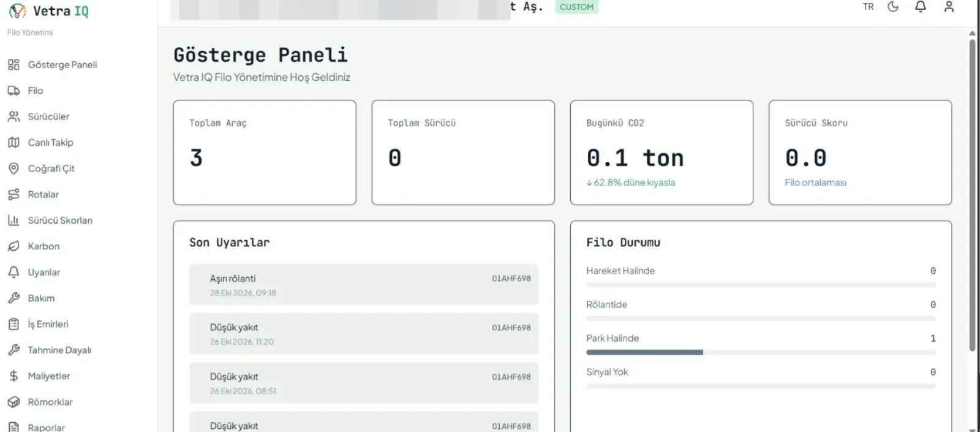Open the Coğrafi Çit location pin icon
Screen dimensions: 980x432
pyautogui.click(x=13, y=169)
